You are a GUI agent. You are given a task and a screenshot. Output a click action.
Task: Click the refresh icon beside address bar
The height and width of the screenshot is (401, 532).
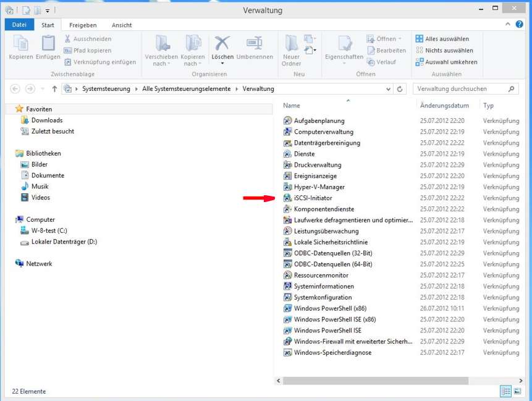400,89
